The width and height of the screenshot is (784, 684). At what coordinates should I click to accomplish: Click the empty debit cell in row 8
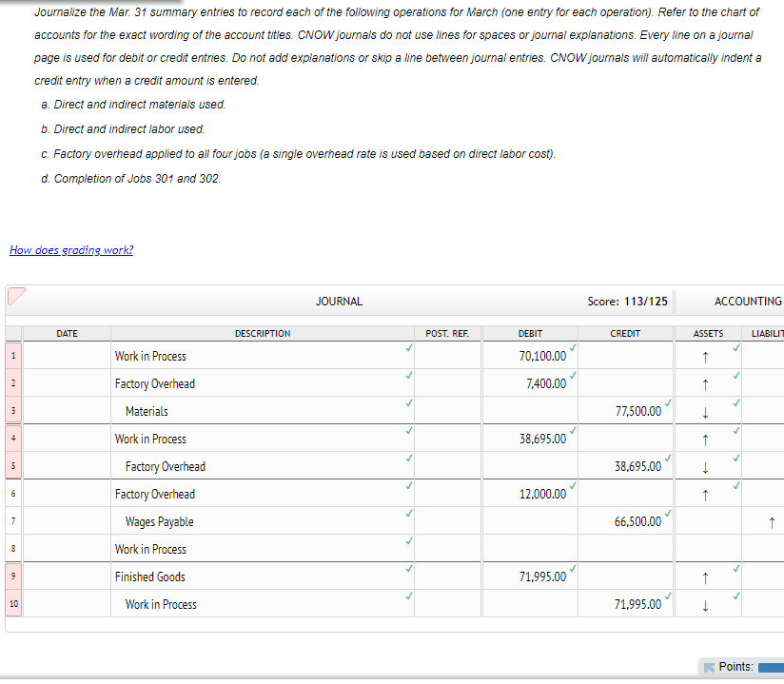[530, 549]
